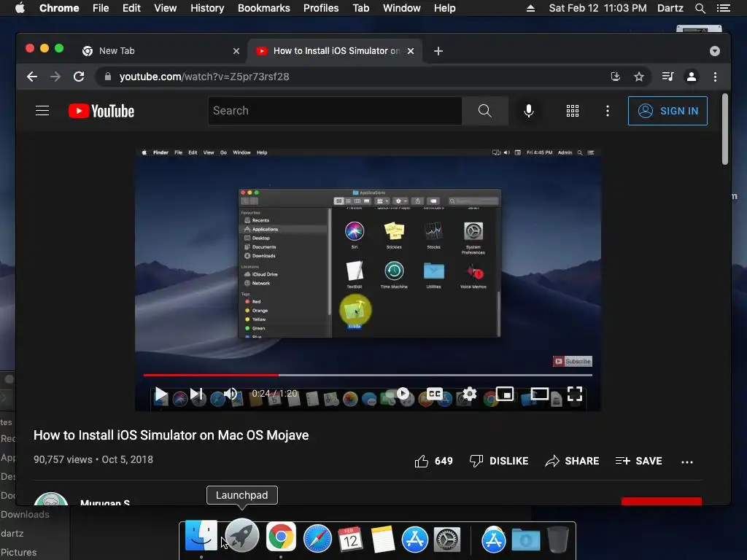Image resolution: width=747 pixels, height=560 pixels.
Task: Open Trash in the Dock
Action: pos(558,539)
